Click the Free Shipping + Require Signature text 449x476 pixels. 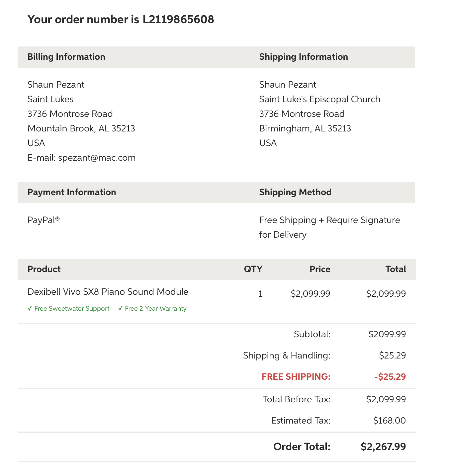[329, 220]
